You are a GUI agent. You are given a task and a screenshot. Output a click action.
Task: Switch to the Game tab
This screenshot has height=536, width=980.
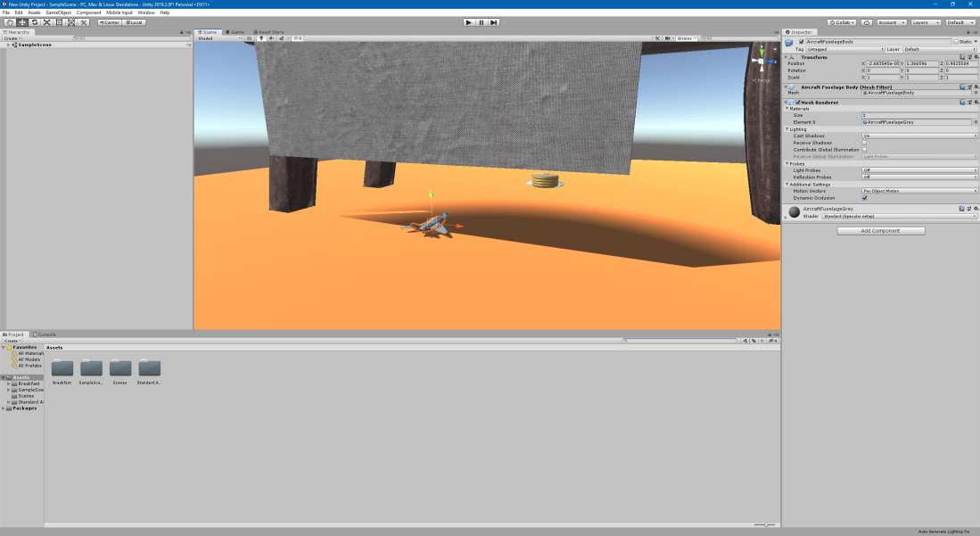235,30
